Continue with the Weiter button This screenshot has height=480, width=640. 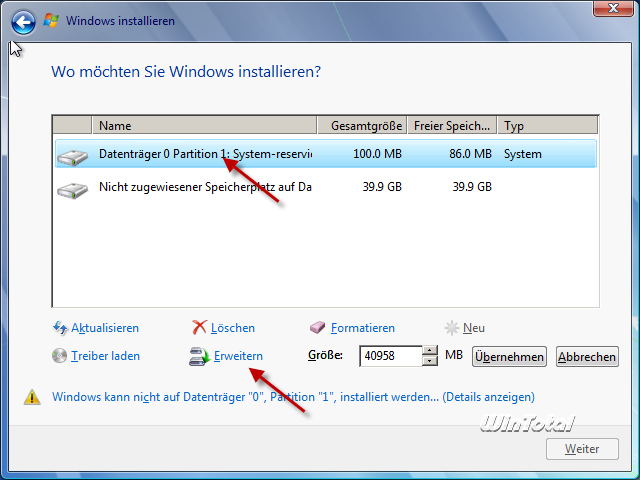pos(582,449)
